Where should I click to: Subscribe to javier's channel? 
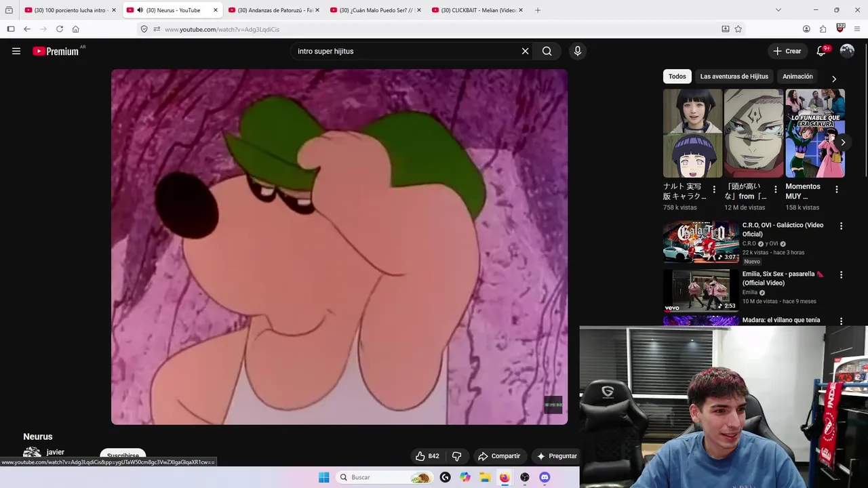click(x=123, y=456)
